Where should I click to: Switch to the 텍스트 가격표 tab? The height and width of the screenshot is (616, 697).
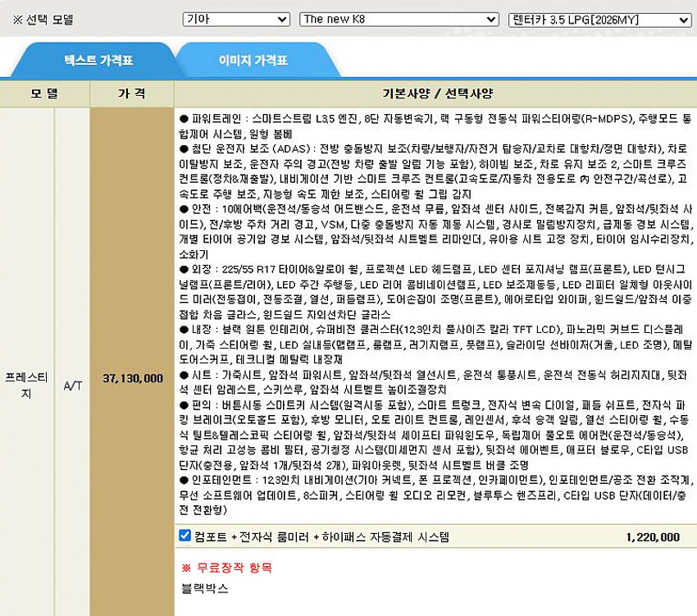coord(98,61)
